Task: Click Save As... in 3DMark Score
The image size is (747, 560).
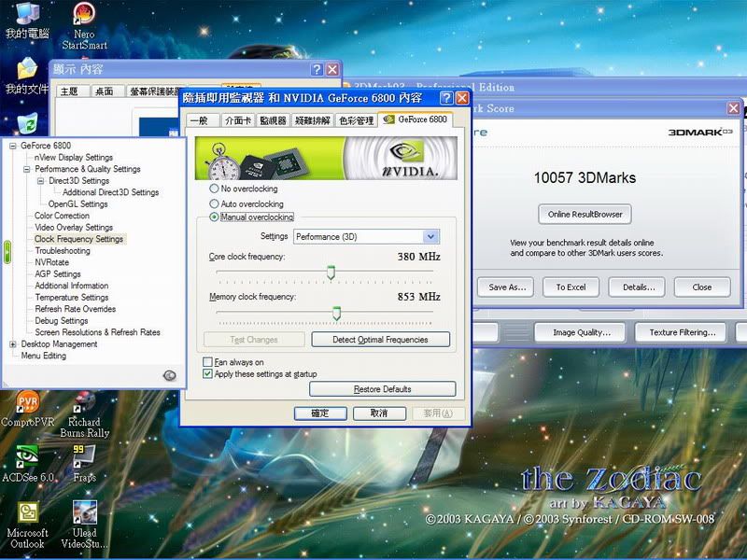Action: tap(507, 287)
